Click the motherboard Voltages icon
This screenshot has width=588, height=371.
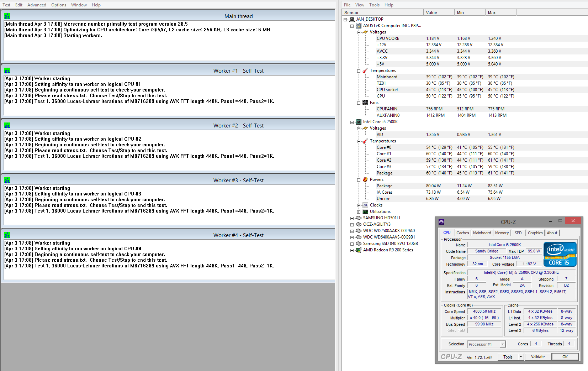click(x=365, y=32)
